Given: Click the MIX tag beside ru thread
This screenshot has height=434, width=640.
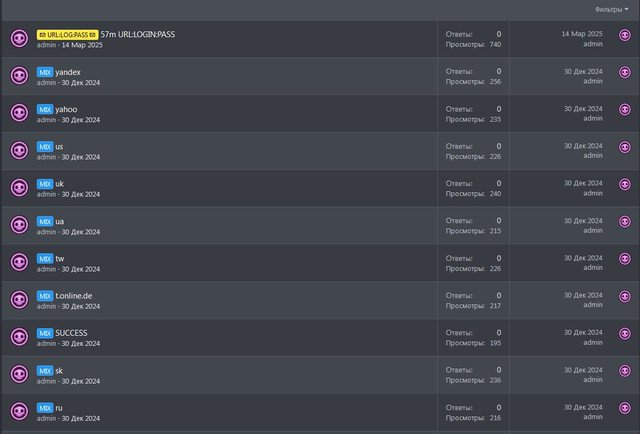Looking at the screenshot, I should [x=45, y=408].
